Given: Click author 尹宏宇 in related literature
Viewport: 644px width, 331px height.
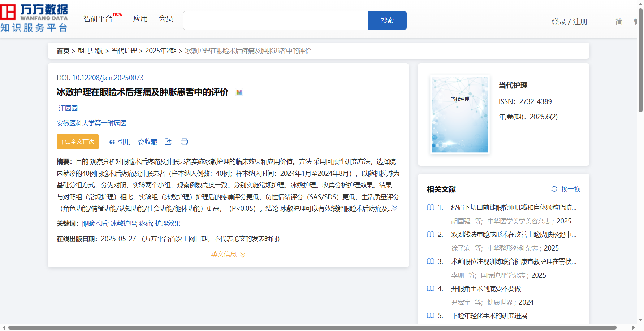Looking at the screenshot, I should pyautogui.click(x=461, y=302).
